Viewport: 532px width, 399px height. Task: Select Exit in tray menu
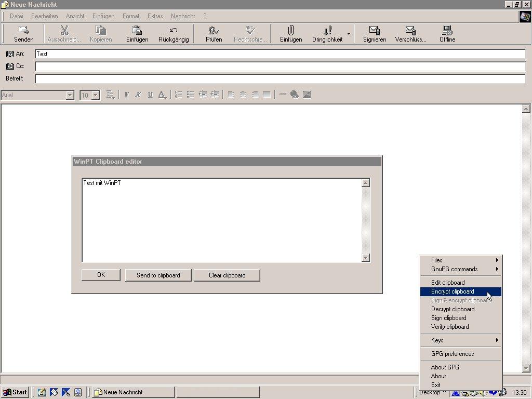coord(461,385)
